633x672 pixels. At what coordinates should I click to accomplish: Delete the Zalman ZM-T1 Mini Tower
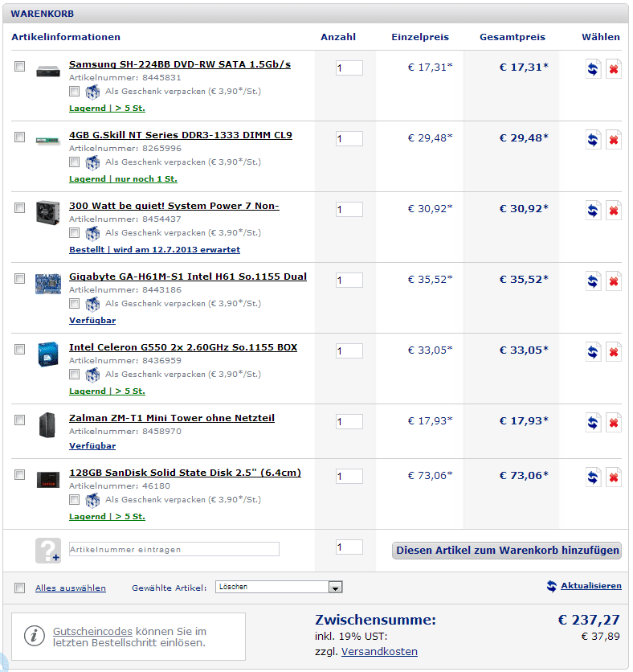point(614,423)
